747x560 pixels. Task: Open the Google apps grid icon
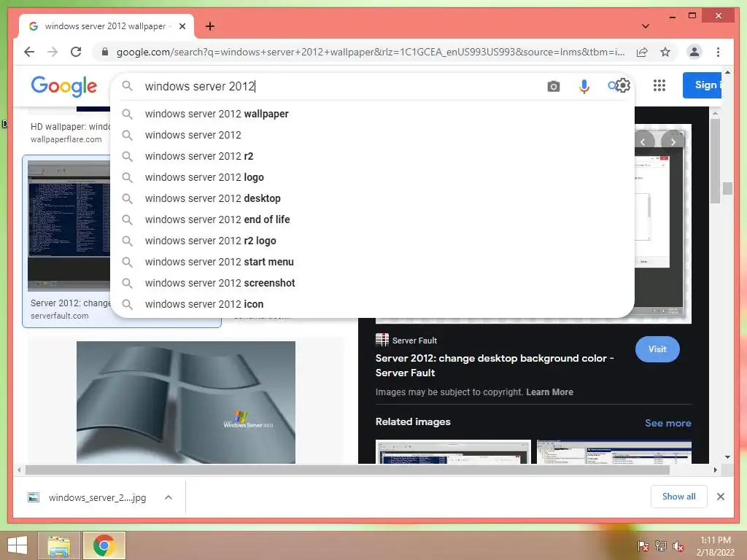tap(659, 86)
